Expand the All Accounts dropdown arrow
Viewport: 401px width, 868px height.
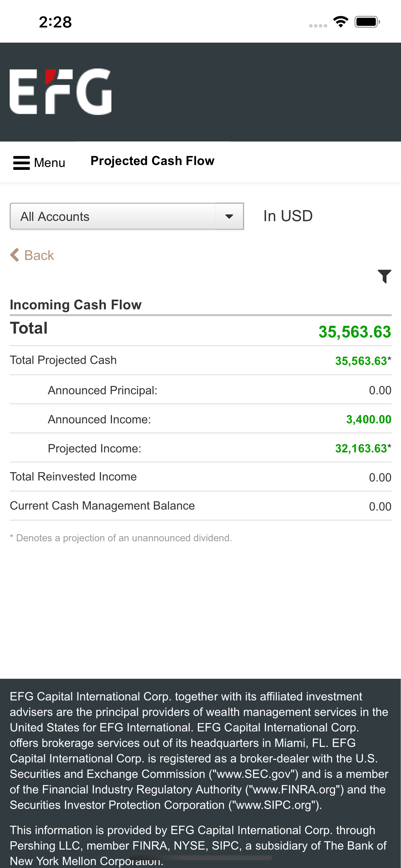click(230, 216)
